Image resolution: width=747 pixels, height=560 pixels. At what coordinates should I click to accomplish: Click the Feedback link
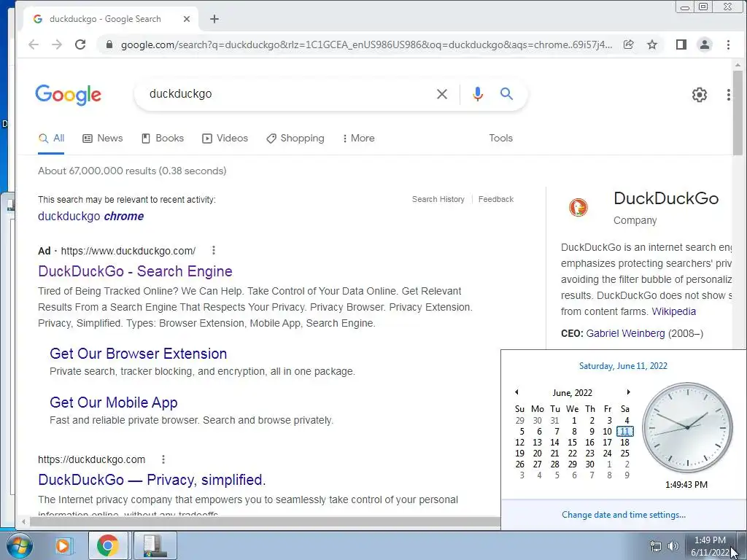496,199
